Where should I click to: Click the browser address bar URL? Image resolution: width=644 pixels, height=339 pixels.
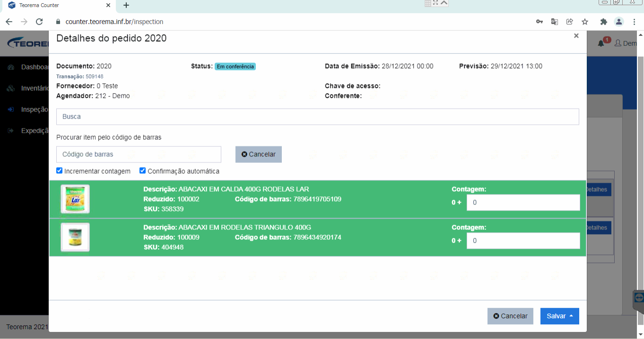(114, 22)
